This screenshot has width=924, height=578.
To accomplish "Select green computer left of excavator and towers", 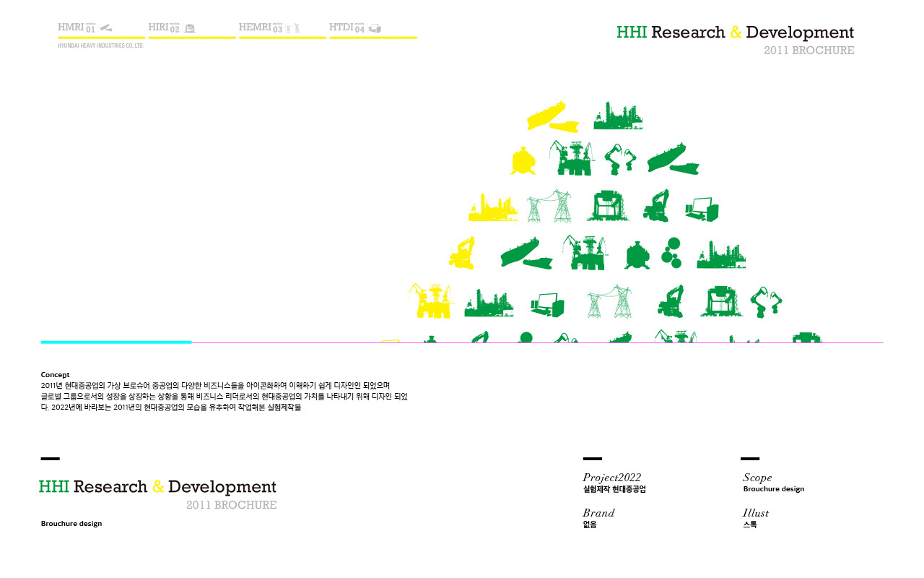I will [547, 304].
